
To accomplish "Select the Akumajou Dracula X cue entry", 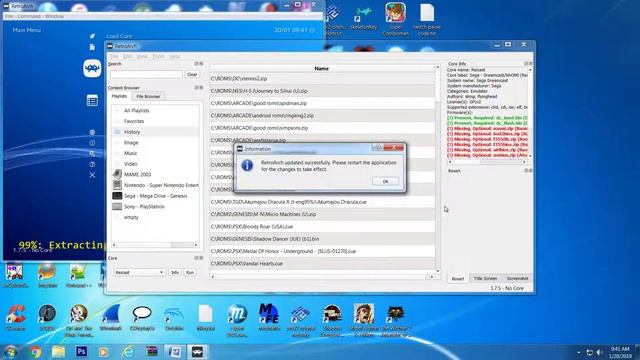I will (x=322, y=202).
